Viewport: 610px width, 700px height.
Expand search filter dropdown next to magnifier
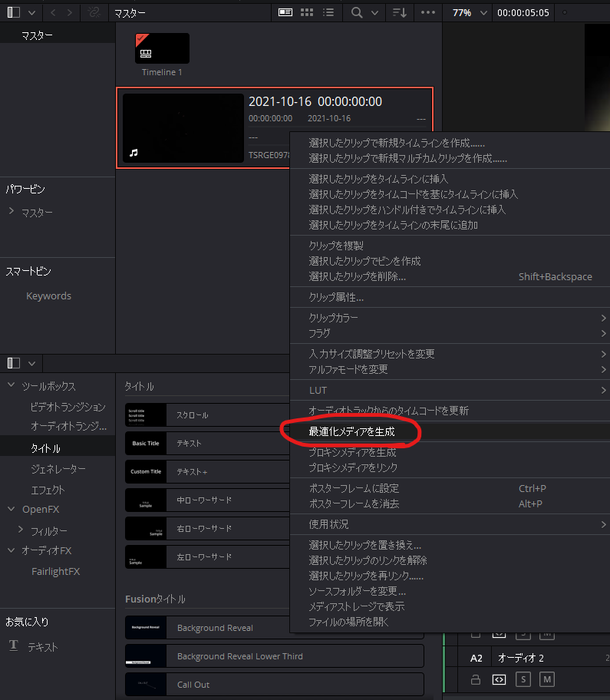click(375, 13)
